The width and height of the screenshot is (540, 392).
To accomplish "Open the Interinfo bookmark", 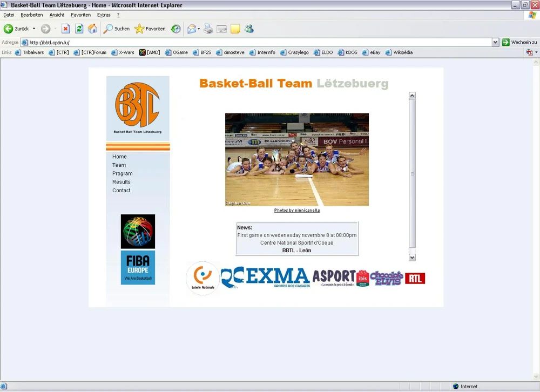I will pos(262,52).
